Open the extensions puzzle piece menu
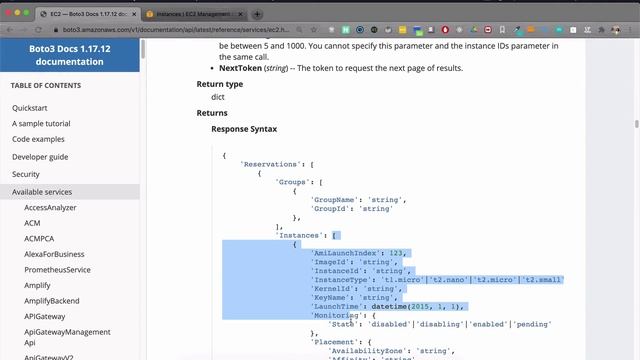The height and width of the screenshot is (360, 640). coord(601,30)
